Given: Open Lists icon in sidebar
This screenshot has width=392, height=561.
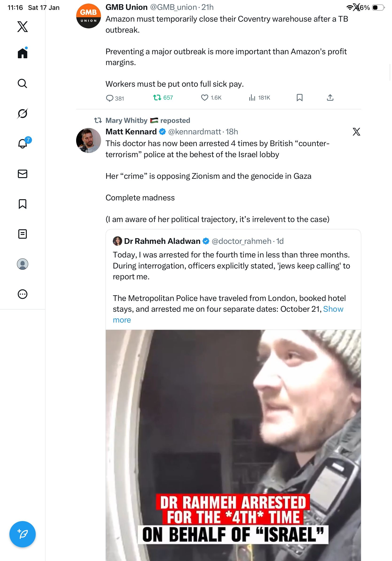Looking at the screenshot, I should coord(23,234).
